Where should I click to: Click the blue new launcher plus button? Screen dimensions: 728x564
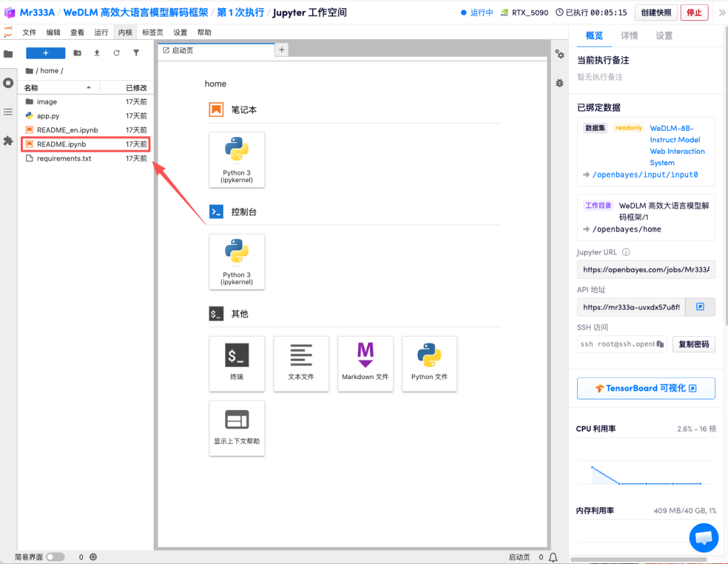tap(46, 53)
